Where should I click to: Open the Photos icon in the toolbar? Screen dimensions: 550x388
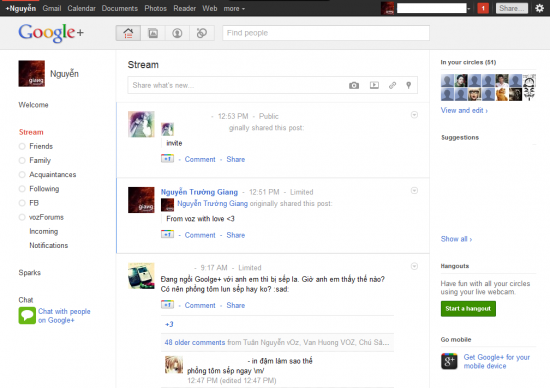[153, 33]
